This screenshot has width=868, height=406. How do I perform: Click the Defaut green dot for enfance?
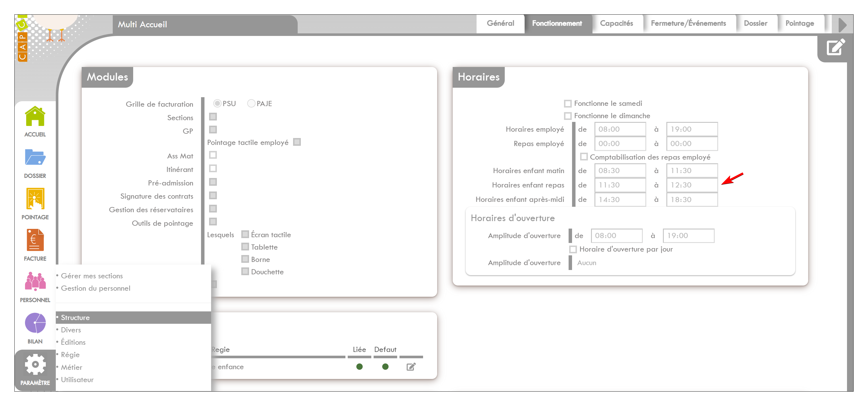tap(385, 367)
